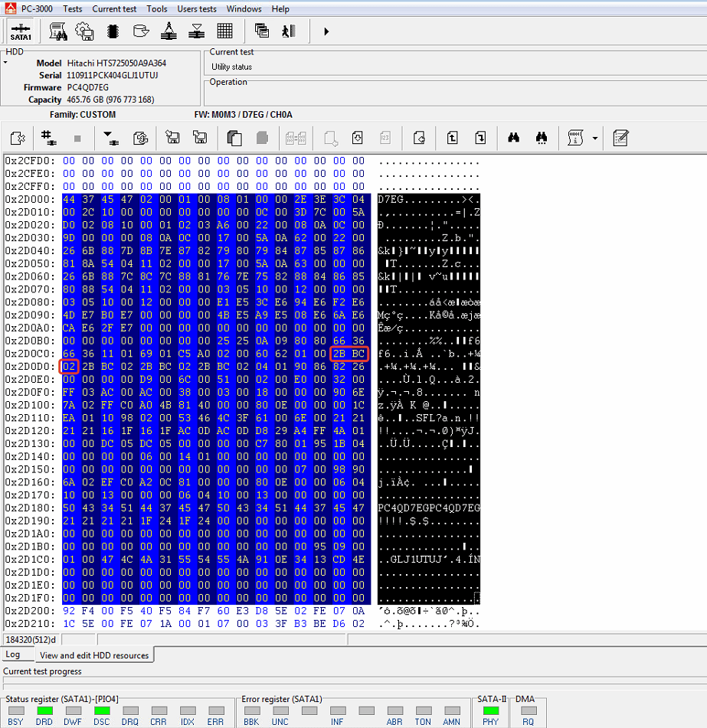Open the Users tests menu
This screenshot has height=728, width=707.
click(197, 9)
